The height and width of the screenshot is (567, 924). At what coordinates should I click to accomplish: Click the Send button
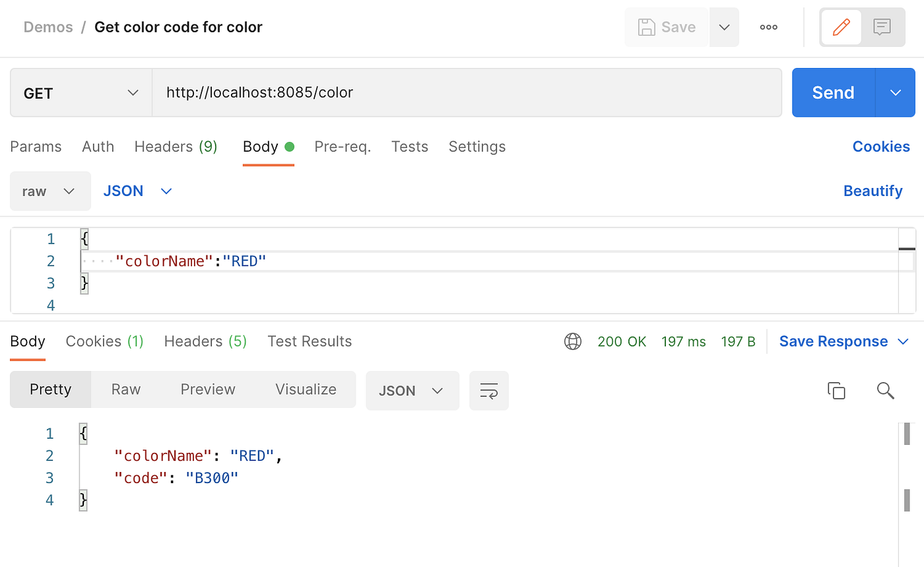832,92
